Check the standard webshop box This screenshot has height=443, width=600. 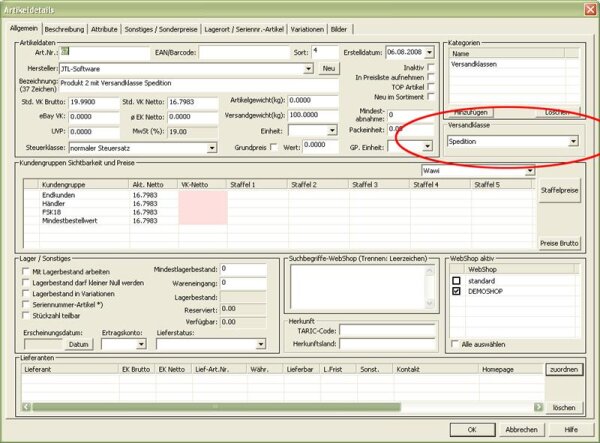(x=456, y=281)
